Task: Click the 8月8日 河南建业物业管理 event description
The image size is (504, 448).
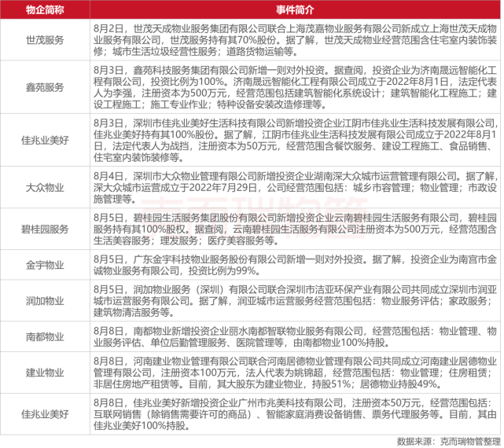Action: pos(295,373)
